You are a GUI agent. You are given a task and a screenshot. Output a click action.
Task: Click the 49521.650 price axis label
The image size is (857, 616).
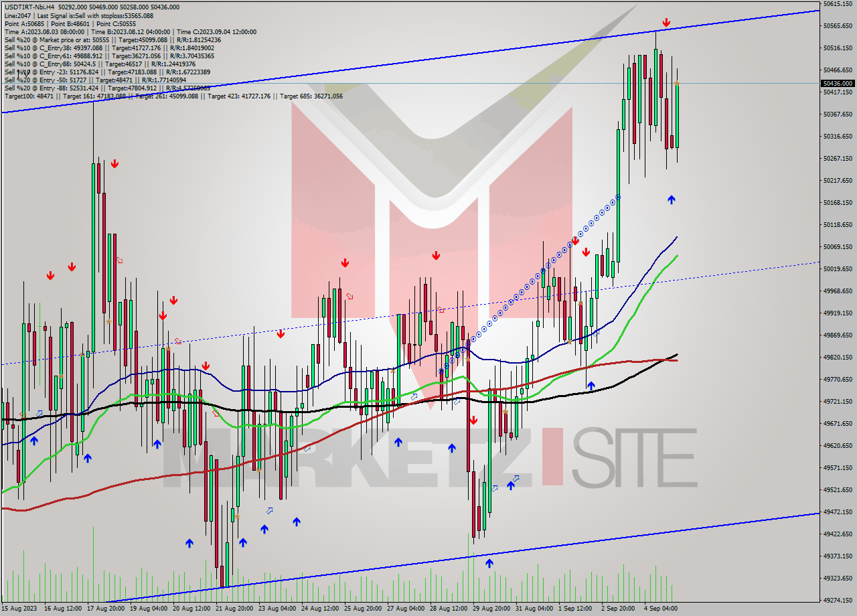click(838, 490)
